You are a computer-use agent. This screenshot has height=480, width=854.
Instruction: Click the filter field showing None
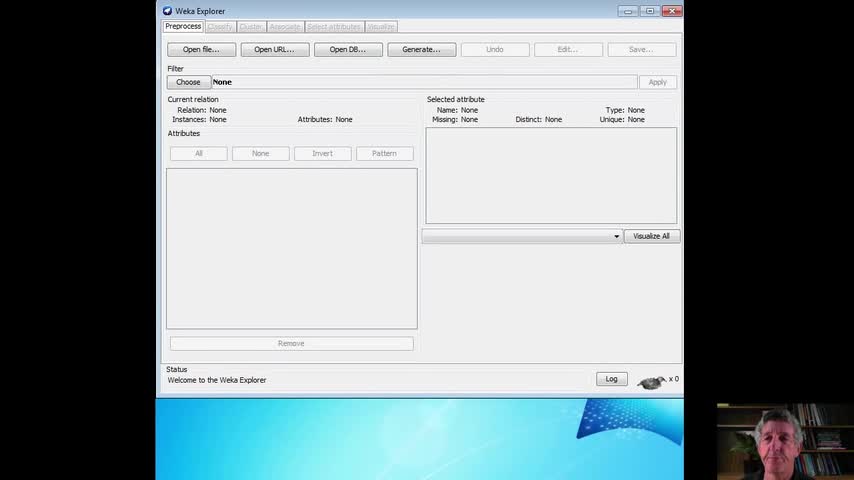[424, 82]
